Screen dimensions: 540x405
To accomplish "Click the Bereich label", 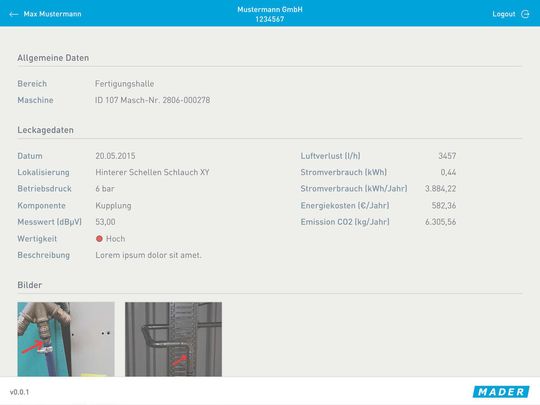I will [32, 84].
